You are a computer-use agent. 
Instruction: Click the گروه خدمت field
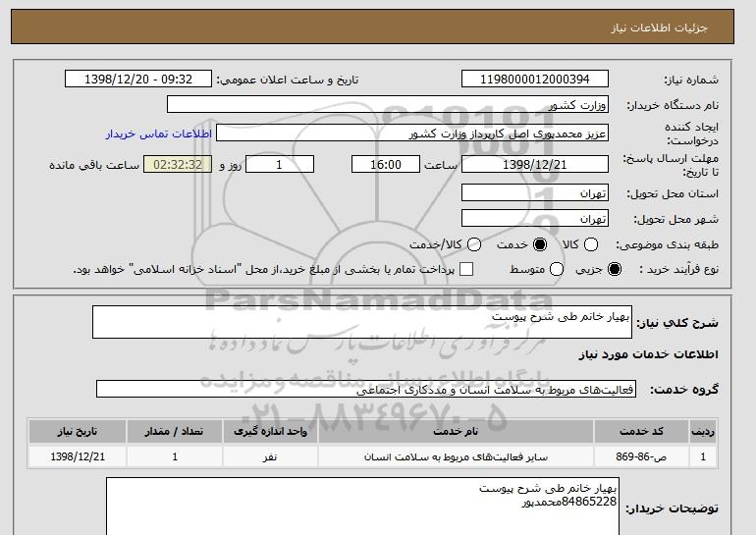click(x=366, y=389)
